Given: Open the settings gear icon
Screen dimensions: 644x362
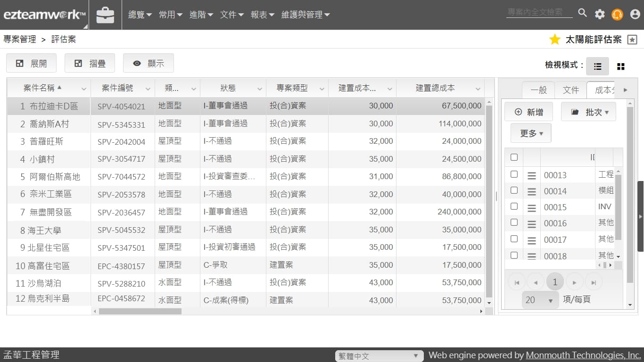Looking at the screenshot, I should click(x=600, y=14).
